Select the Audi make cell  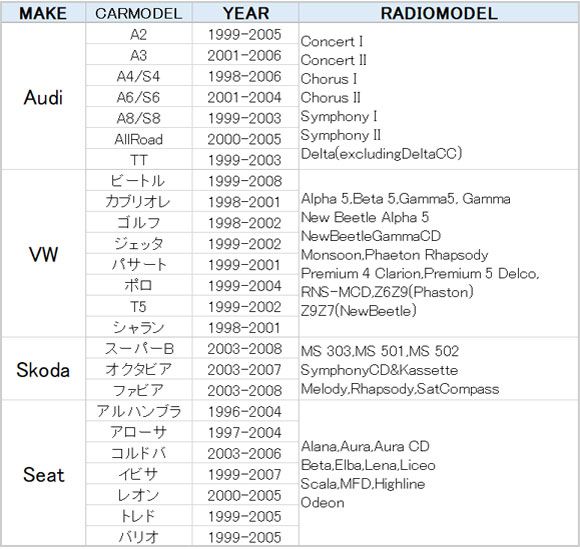click(43, 97)
